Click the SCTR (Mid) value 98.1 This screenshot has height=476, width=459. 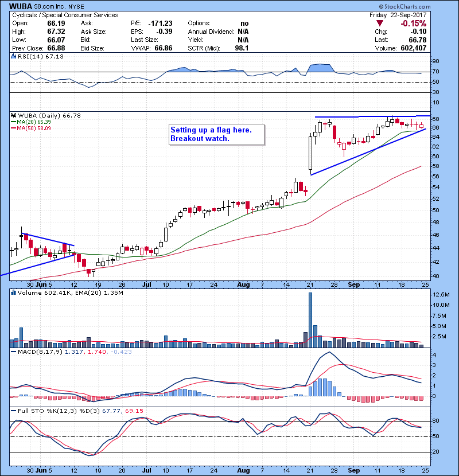click(242, 48)
